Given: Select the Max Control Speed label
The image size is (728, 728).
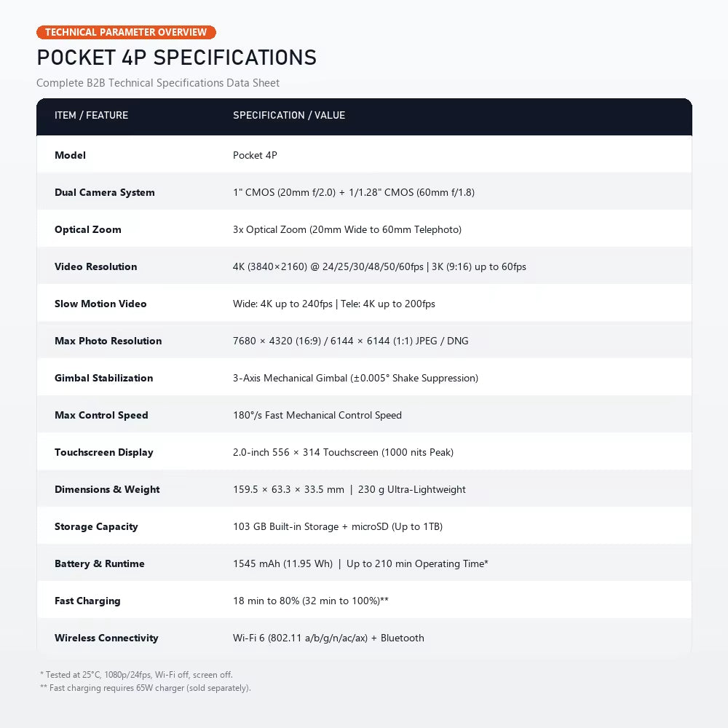Looking at the screenshot, I should [101, 415].
